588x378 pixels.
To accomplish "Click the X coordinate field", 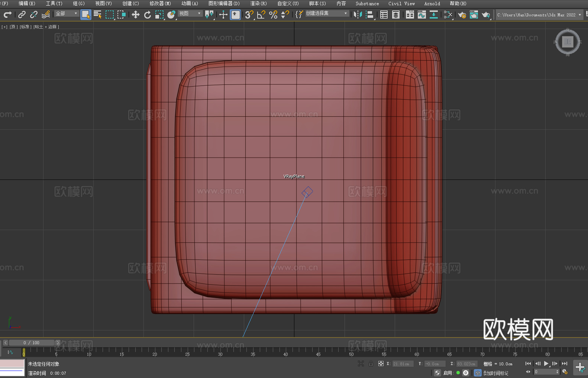I will (403, 364).
